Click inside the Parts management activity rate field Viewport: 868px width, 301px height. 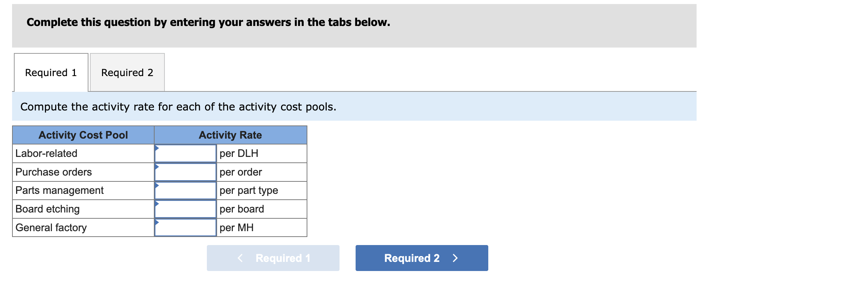[186, 190]
